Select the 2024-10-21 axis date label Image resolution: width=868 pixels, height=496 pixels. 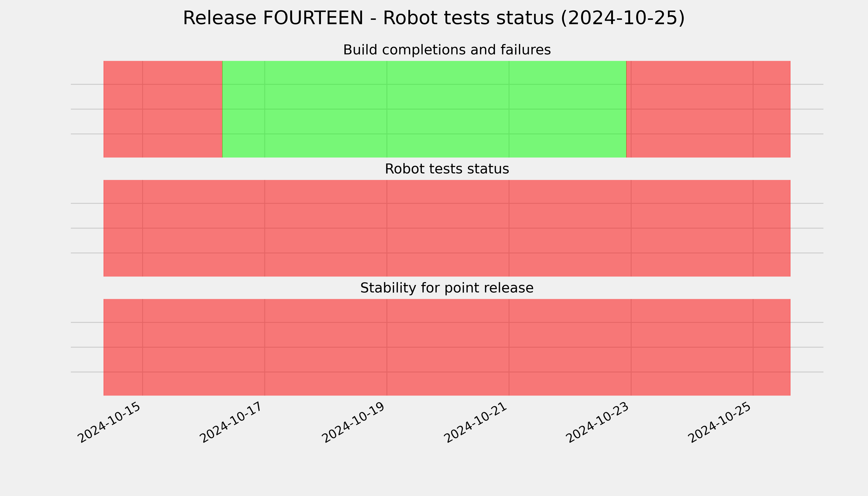point(475,422)
